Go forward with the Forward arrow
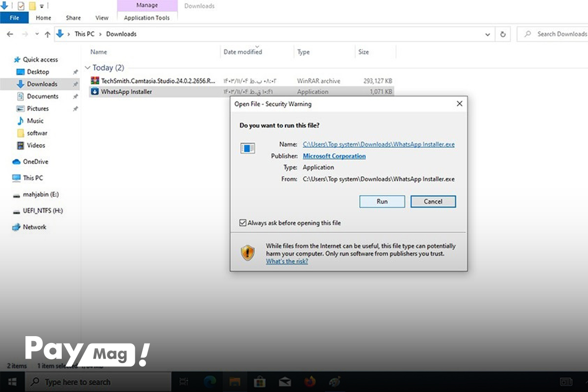The height and width of the screenshot is (392, 588). click(24, 34)
